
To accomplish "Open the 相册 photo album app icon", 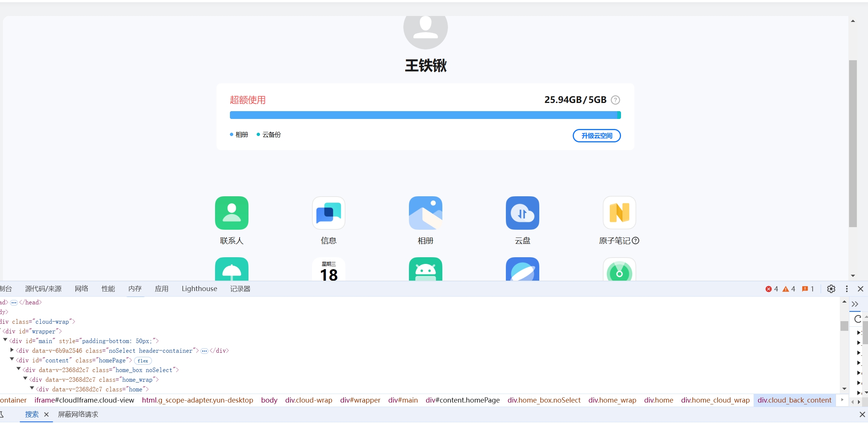I will 426,213.
